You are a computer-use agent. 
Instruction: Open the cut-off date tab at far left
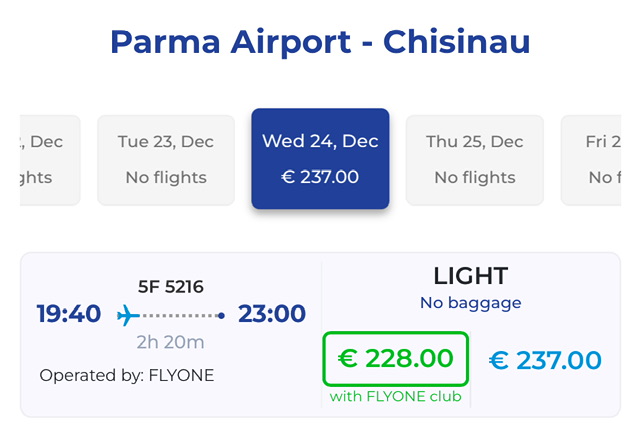(48, 160)
